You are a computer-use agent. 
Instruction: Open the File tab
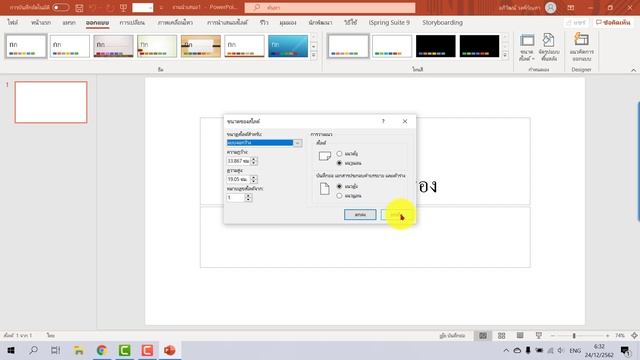click(13, 22)
